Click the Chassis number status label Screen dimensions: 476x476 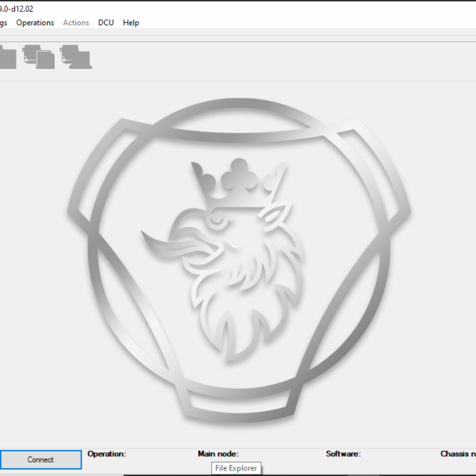[458, 454]
